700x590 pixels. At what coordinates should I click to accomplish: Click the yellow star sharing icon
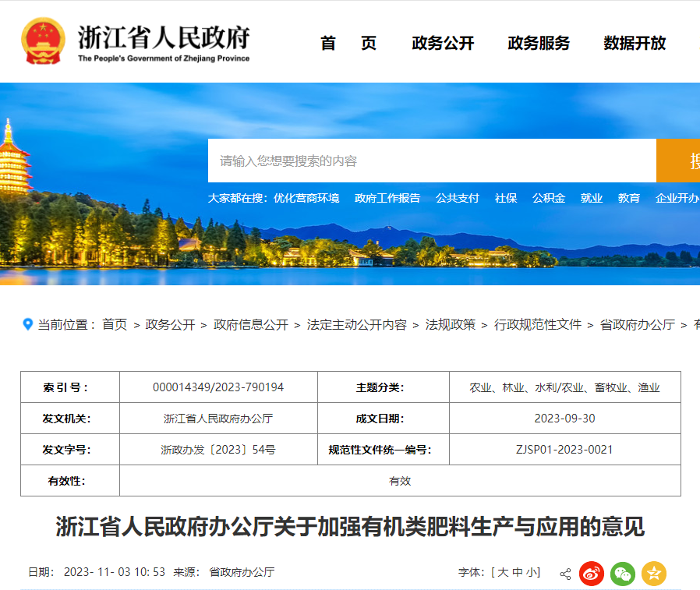tap(653, 573)
